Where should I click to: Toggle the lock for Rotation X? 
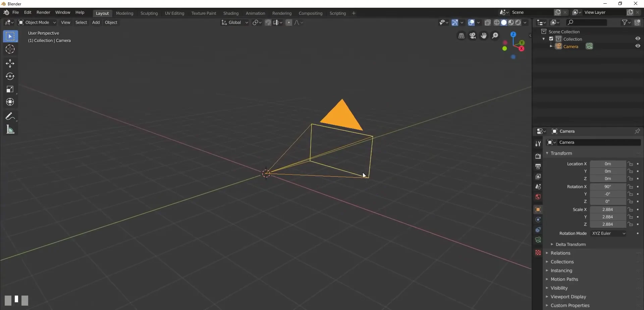(x=631, y=187)
